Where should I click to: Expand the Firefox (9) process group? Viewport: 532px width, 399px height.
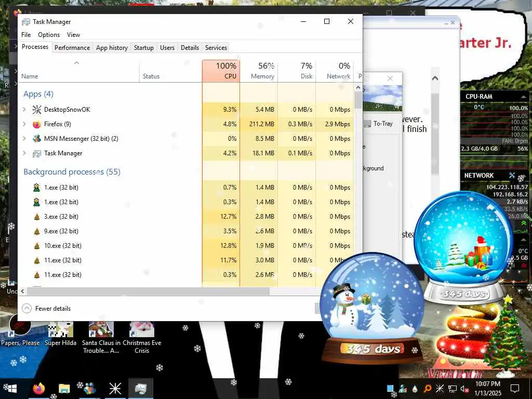click(24, 124)
